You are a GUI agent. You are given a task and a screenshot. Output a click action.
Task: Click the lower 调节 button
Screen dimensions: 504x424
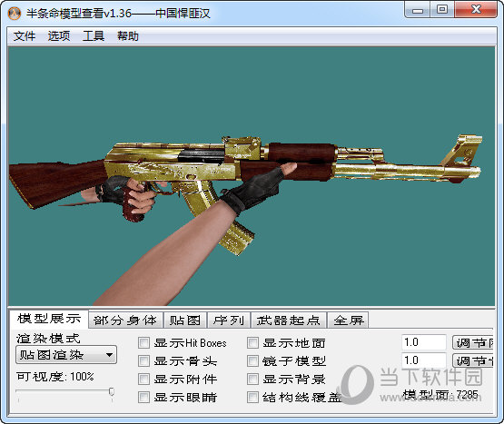(x=473, y=360)
